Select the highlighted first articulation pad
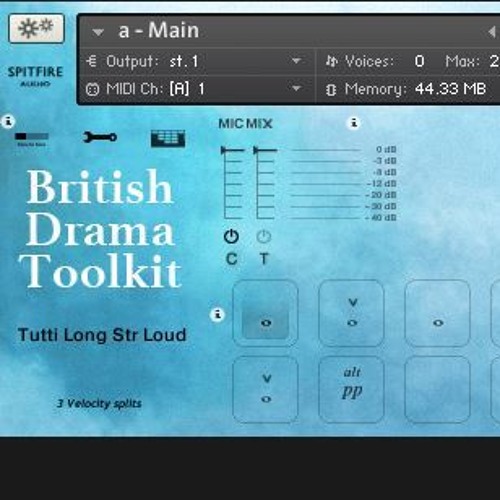The image size is (500, 500). pos(265,313)
